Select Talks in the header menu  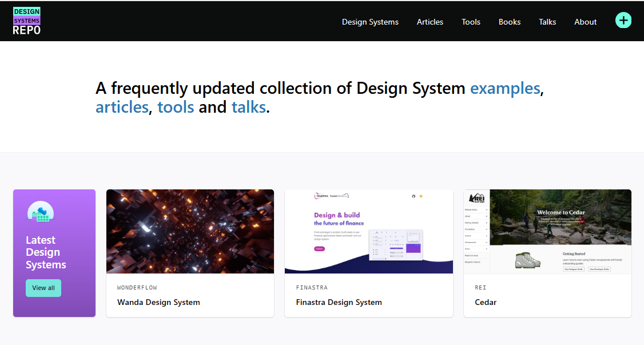[x=547, y=22]
